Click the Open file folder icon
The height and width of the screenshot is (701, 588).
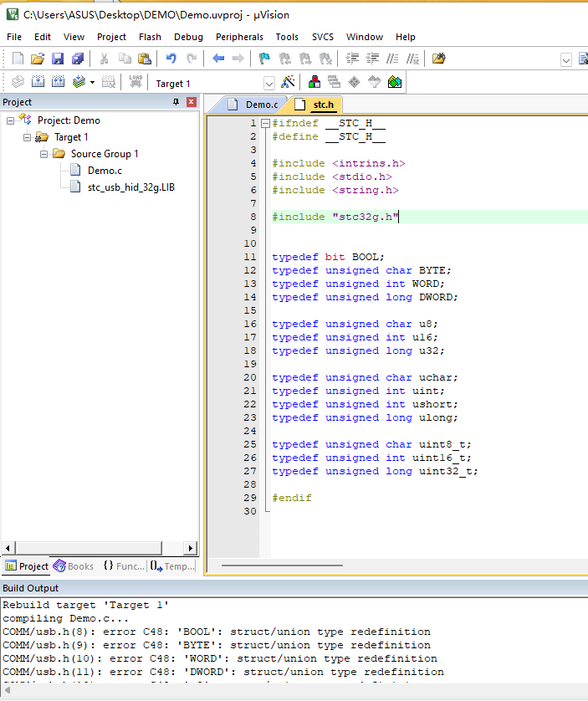[37, 59]
